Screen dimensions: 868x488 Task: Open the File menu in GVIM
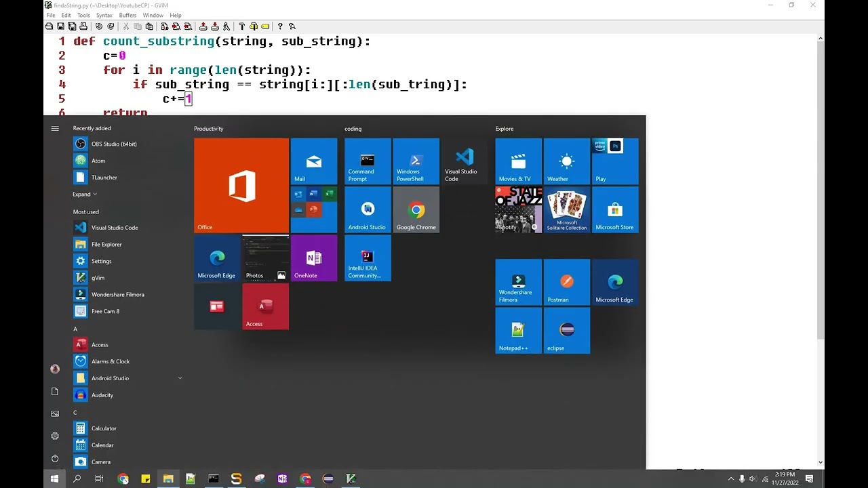pyautogui.click(x=51, y=15)
